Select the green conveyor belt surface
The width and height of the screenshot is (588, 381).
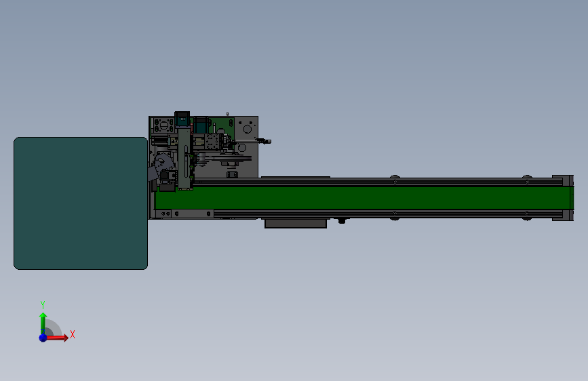[x=364, y=198]
